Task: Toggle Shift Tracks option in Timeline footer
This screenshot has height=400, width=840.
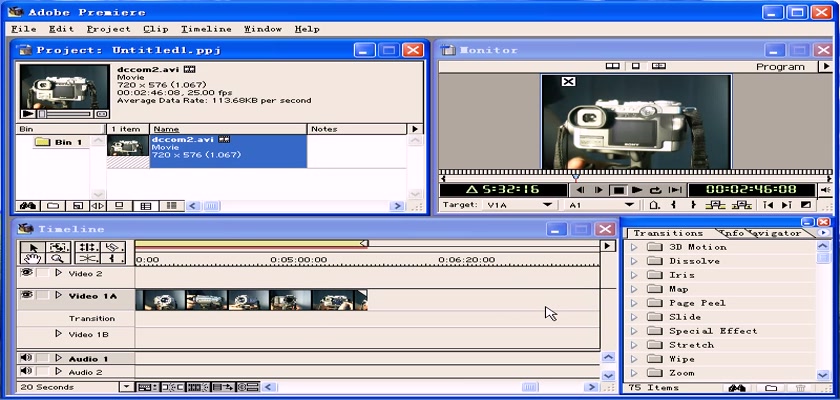Action: (x=223, y=387)
